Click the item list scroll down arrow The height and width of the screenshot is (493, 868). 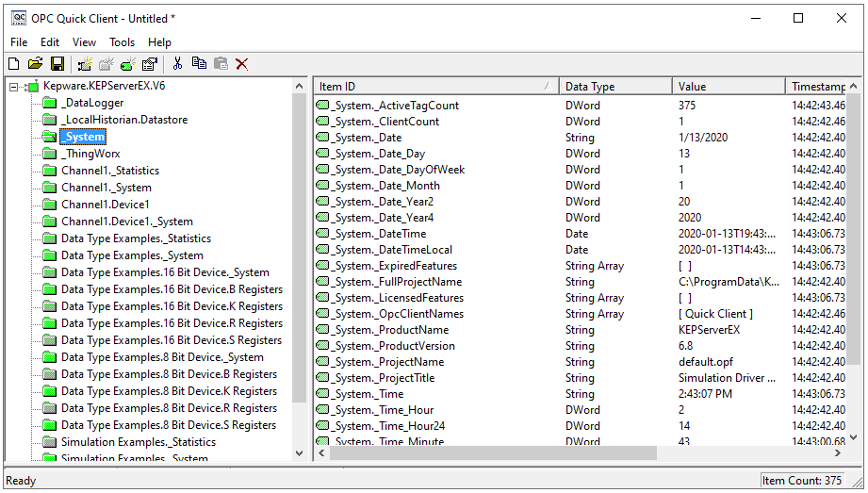click(x=854, y=437)
